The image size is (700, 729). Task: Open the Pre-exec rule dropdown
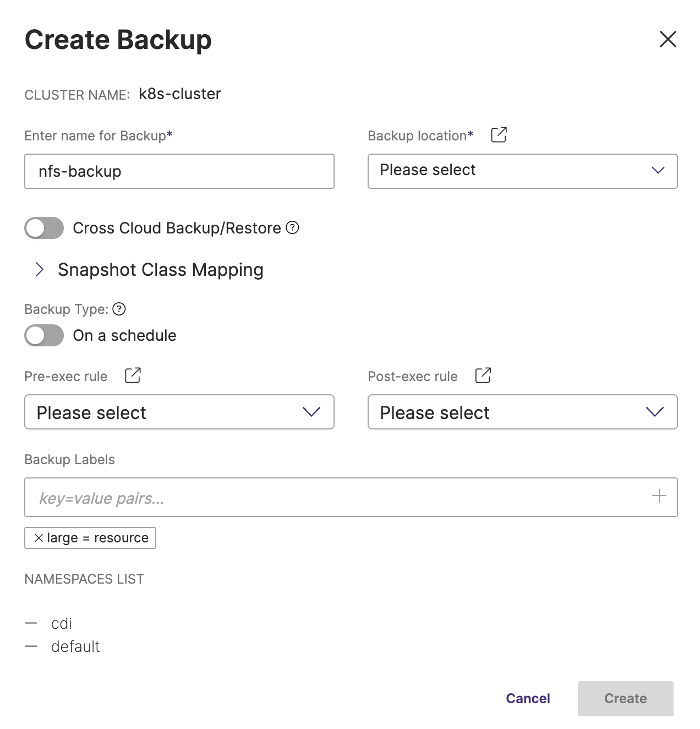pos(179,412)
